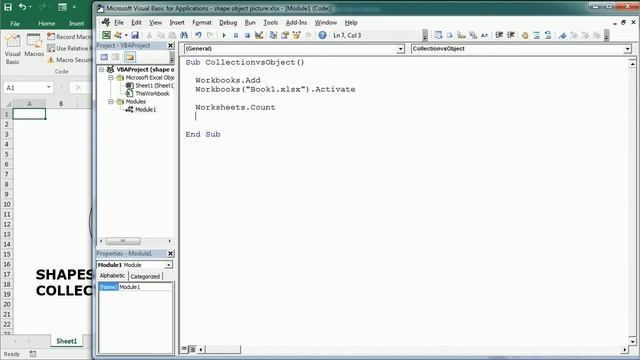This screenshot has height=360, width=640.
Task: Switch to the Alphabetic properties tab
Action: coord(112,276)
